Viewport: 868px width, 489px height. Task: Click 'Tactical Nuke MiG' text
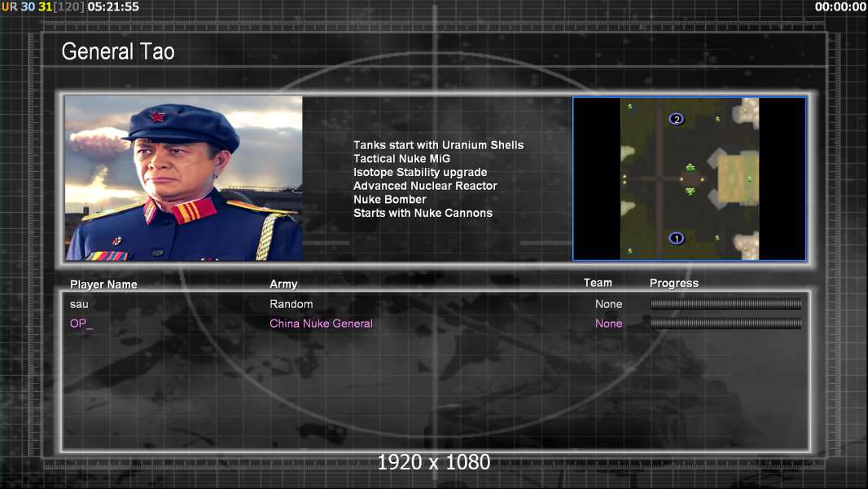click(x=402, y=158)
